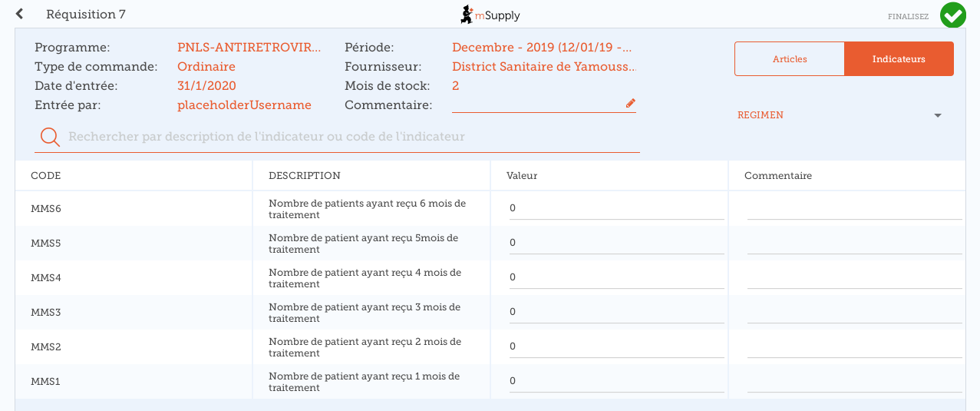Switch to the Articles tab

click(x=790, y=59)
